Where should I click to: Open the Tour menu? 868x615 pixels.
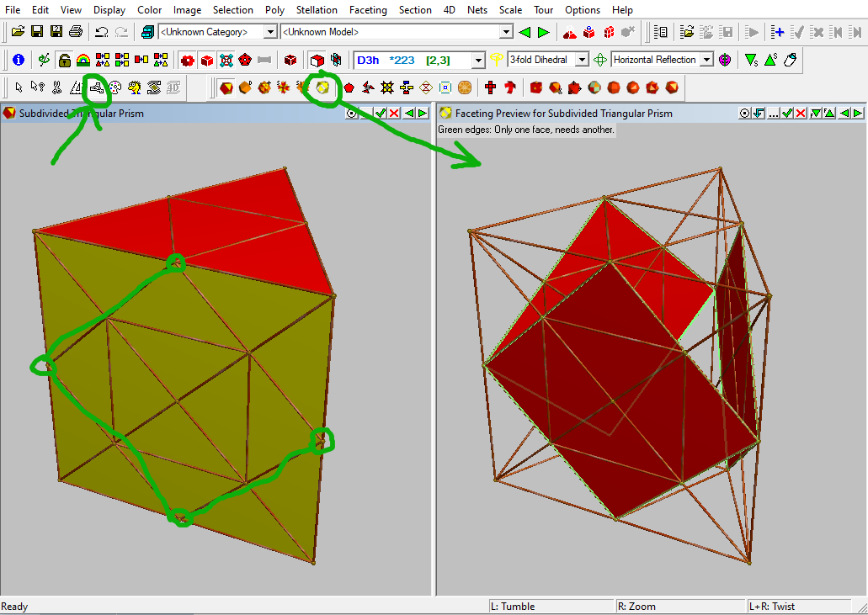[x=543, y=10]
